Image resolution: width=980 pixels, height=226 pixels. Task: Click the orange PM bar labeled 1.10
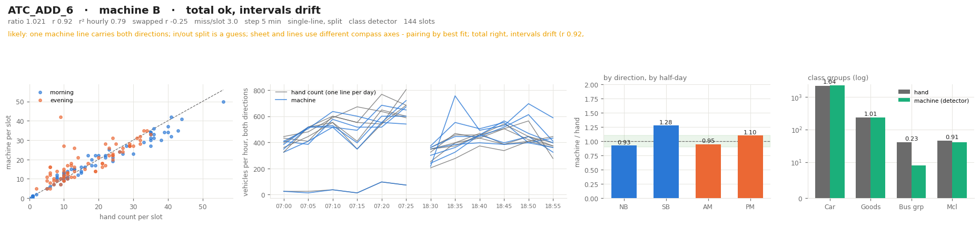pyautogui.click(x=750, y=167)
